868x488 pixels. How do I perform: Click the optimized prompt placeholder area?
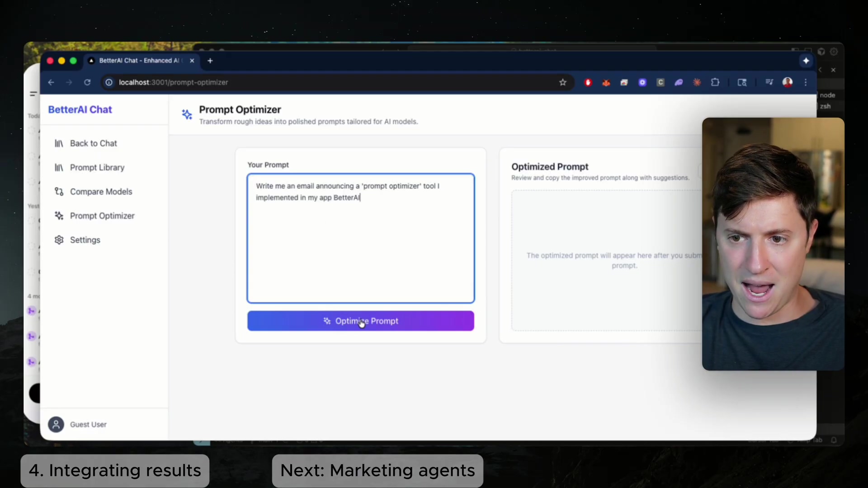click(607, 260)
